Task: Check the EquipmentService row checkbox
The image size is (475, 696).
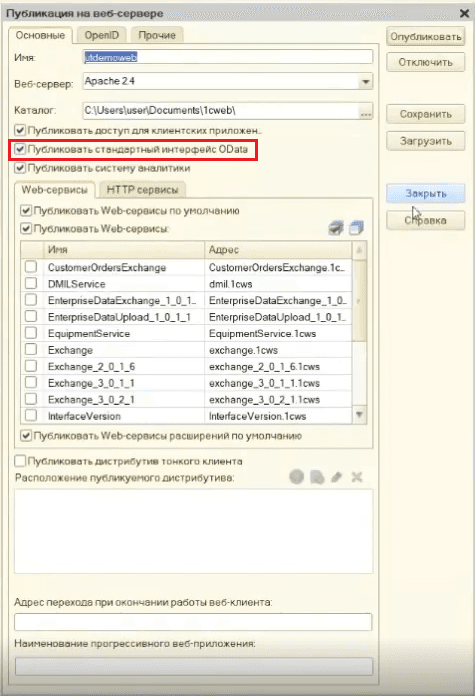Action: (31, 333)
